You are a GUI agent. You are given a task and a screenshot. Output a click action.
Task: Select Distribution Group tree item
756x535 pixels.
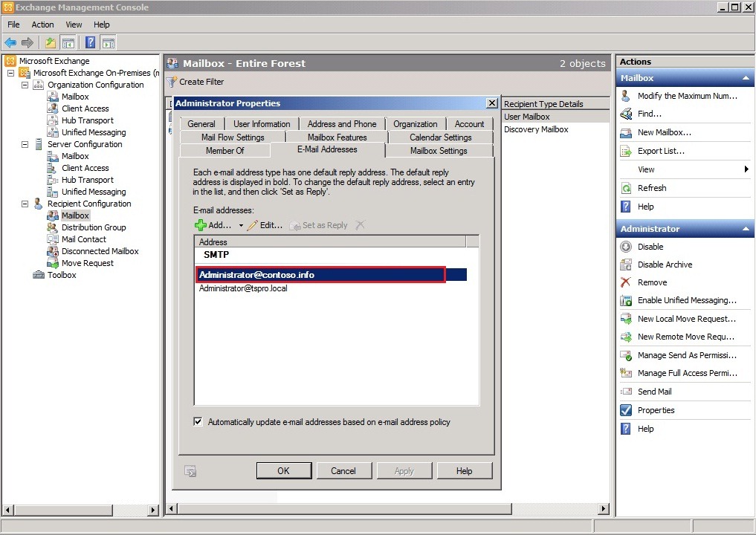94,227
